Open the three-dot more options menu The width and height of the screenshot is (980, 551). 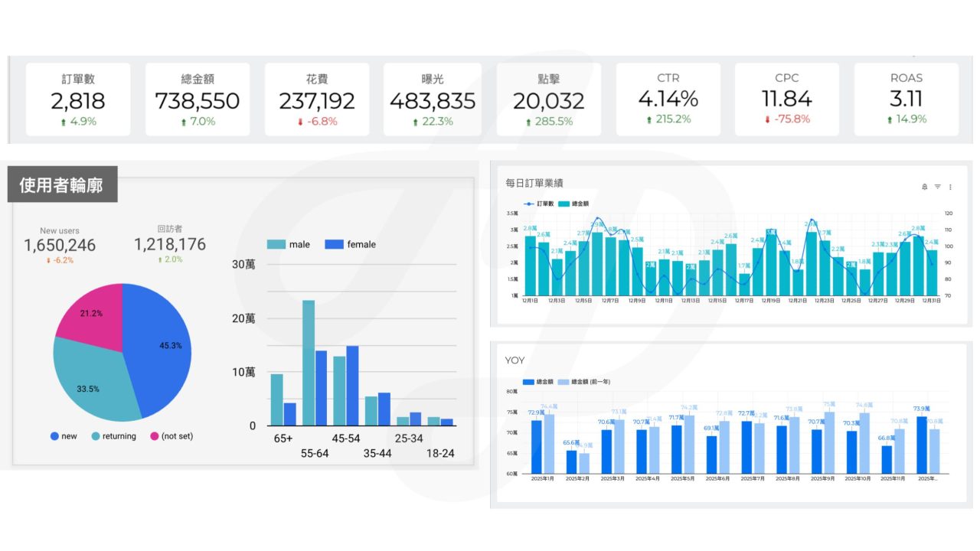click(950, 187)
